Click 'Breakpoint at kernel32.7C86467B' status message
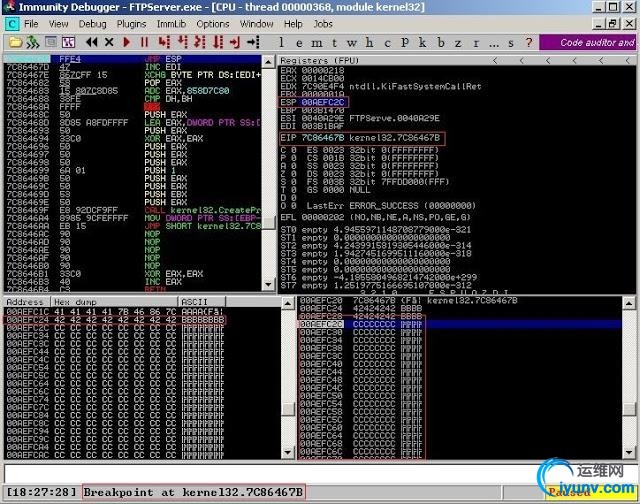The image size is (640, 504). tap(194, 493)
